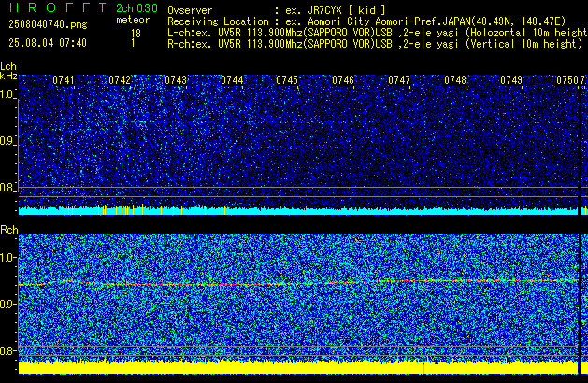Click the Lch 0.9 kHz axis label

tap(7, 141)
